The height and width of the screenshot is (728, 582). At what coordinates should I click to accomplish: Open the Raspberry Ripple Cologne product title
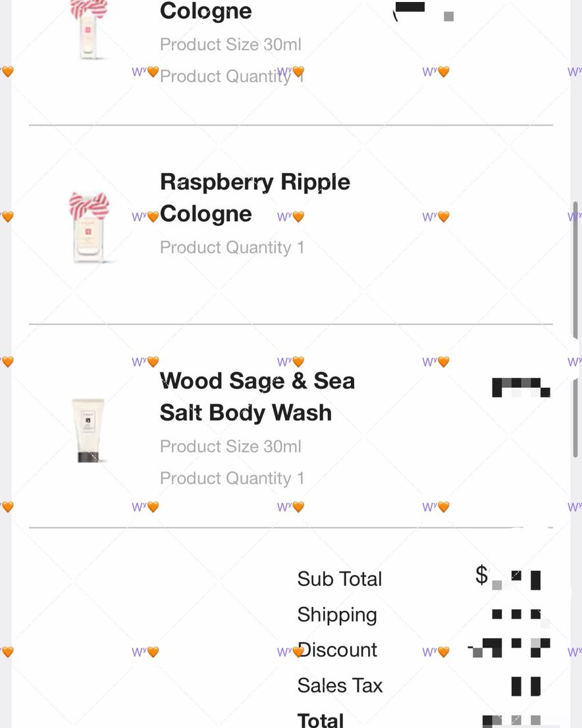[255, 197]
